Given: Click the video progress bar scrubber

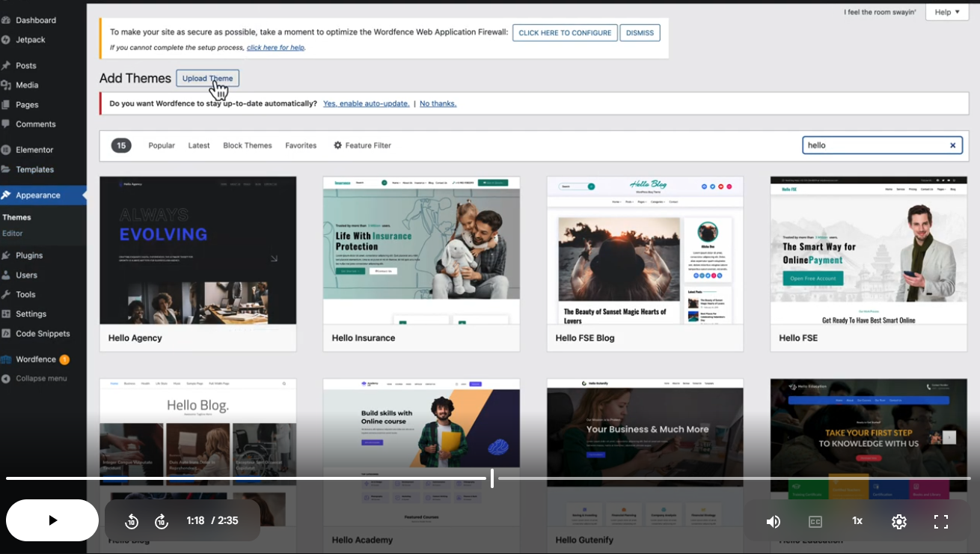Looking at the screenshot, I should click(491, 478).
